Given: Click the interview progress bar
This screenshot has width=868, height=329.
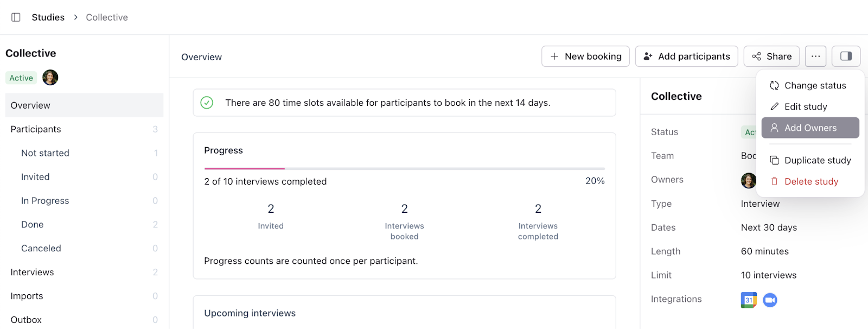Looking at the screenshot, I should [x=404, y=169].
